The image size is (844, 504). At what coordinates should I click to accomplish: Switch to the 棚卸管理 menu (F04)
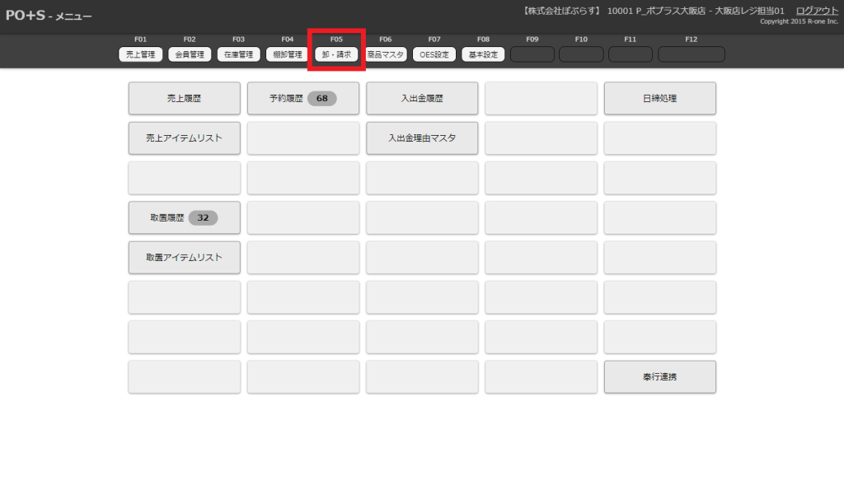[x=287, y=55]
